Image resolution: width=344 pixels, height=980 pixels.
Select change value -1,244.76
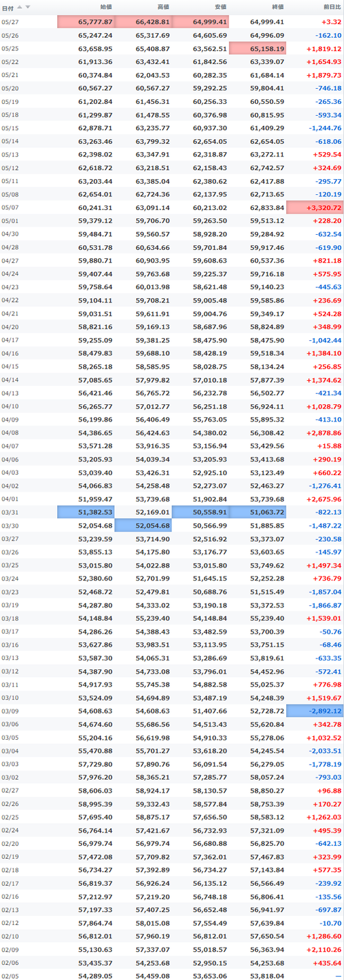pos(325,128)
